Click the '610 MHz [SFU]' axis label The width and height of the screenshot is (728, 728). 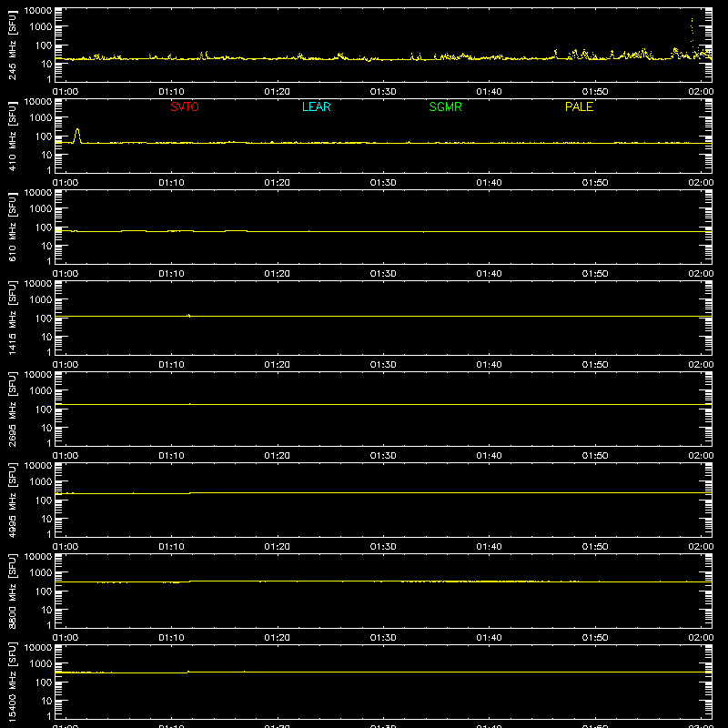tap(12, 227)
